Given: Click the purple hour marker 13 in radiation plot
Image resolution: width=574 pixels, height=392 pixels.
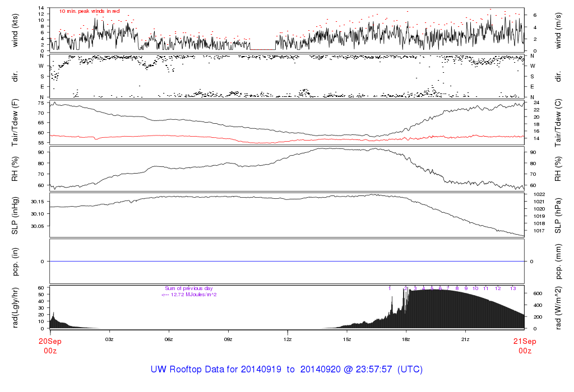Looking at the screenshot, I should (513, 288).
